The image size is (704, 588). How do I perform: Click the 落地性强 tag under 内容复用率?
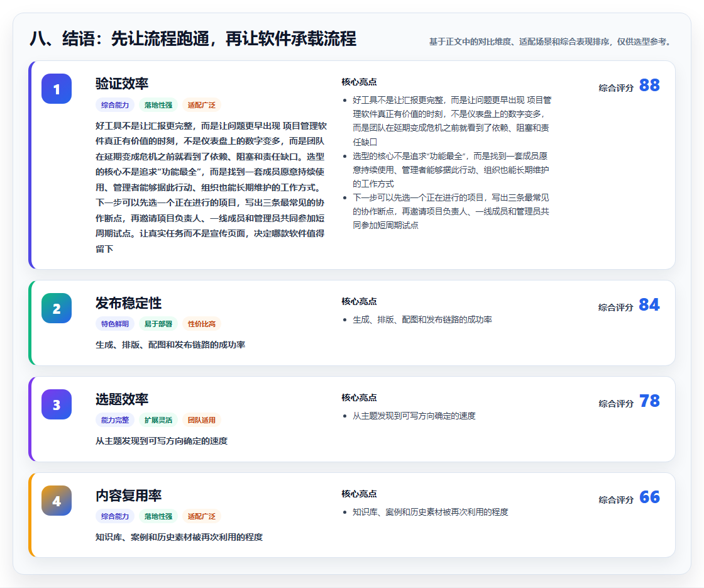(x=158, y=516)
